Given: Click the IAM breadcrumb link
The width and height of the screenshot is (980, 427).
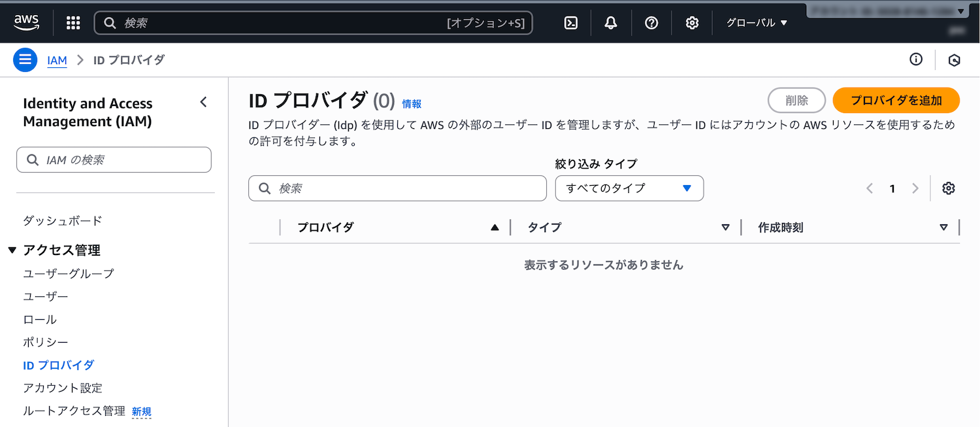Looking at the screenshot, I should click(x=57, y=60).
